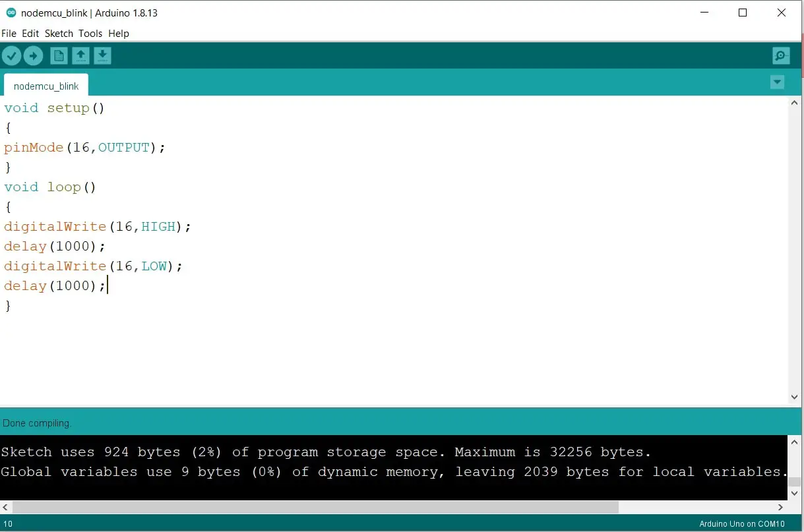Click the Arduino logo in title bar
804x532 pixels.
pos(11,13)
